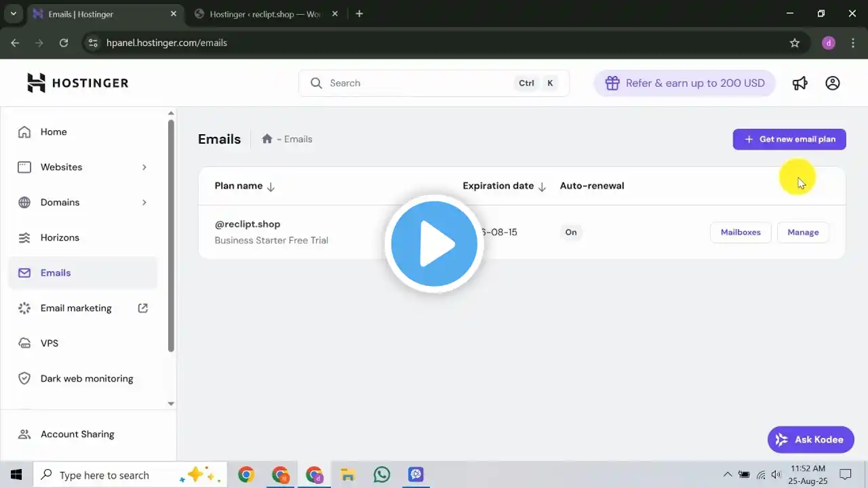This screenshot has width=868, height=488.
Task: Click the taskbar Chrome icon with purple badge
Action: coord(314,474)
